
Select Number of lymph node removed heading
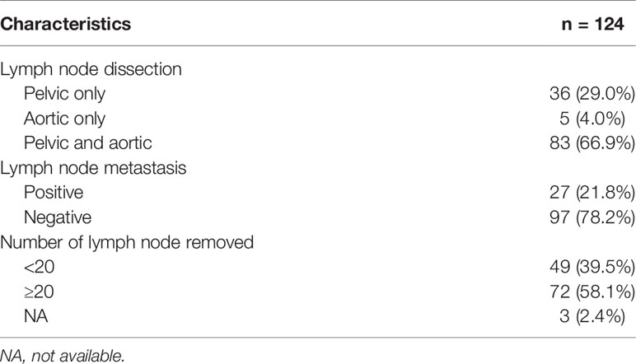point(127,242)
